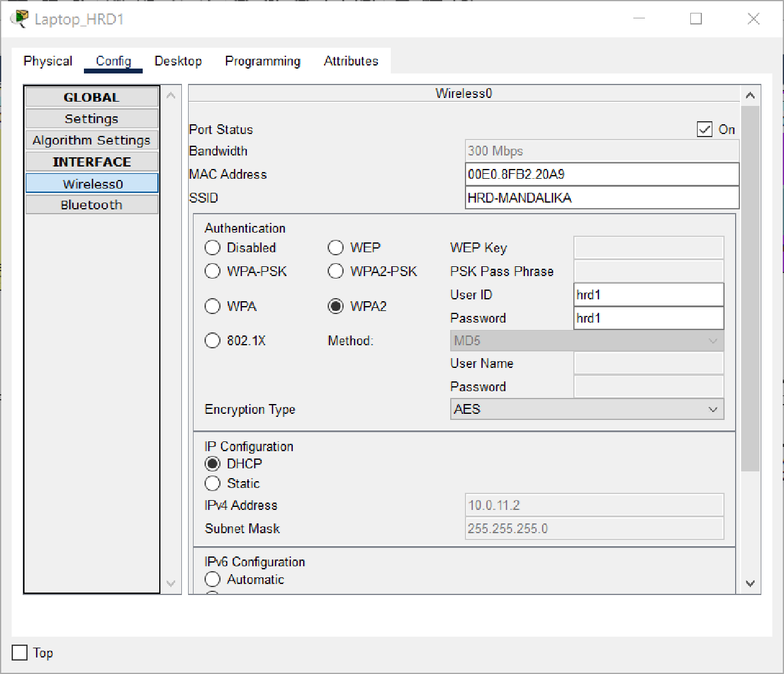The height and width of the screenshot is (674, 784).
Task: Enable WPA2-PSK authentication
Action: (336, 271)
